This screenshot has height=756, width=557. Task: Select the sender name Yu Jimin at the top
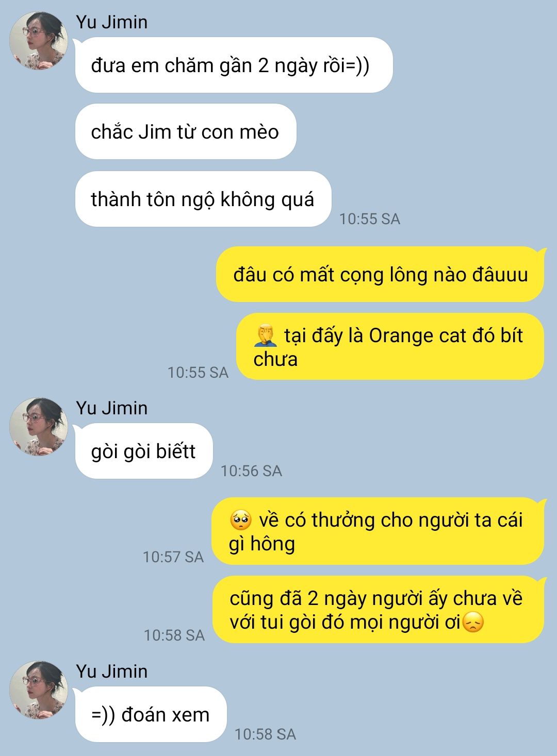tap(111, 22)
